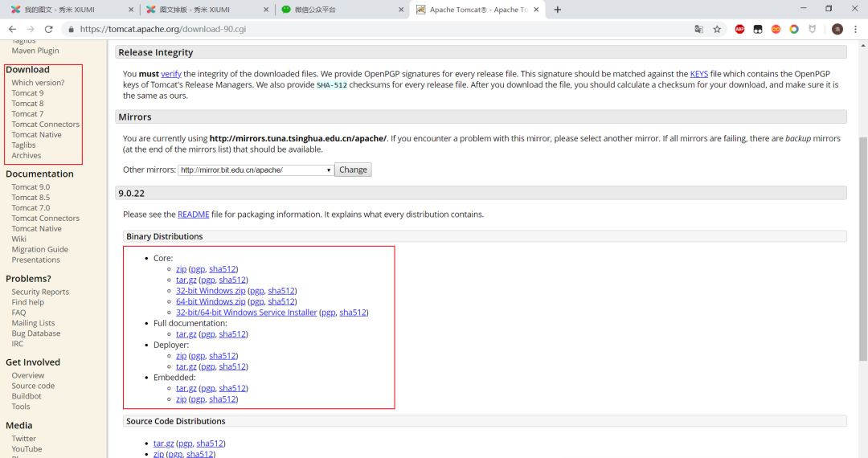Open the verify link
The width and height of the screenshot is (868, 458).
click(171, 74)
